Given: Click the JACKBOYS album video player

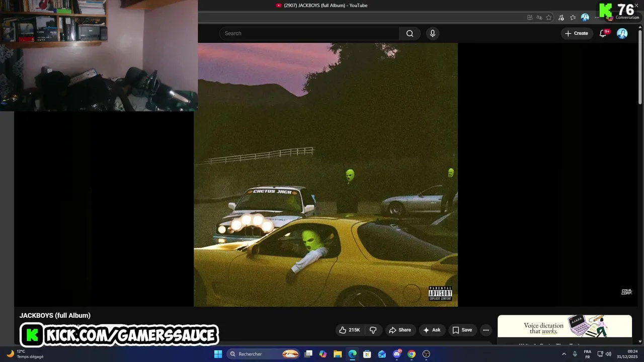Looking at the screenshot, I should click(326, 174).
